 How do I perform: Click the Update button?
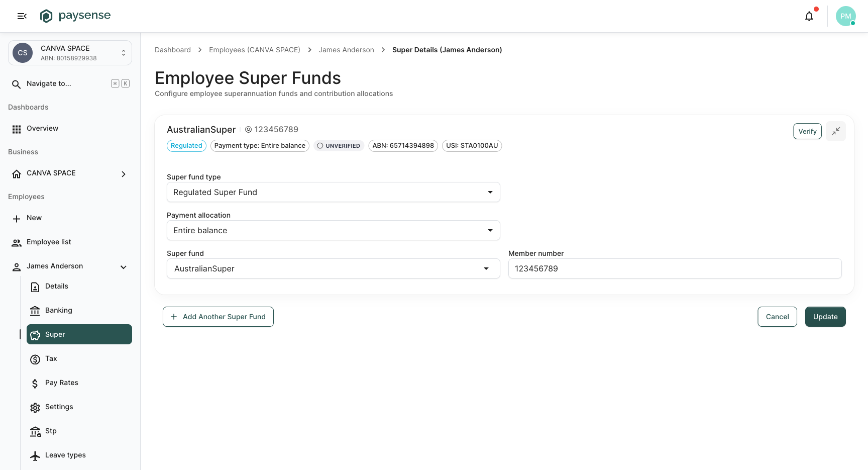825,317
